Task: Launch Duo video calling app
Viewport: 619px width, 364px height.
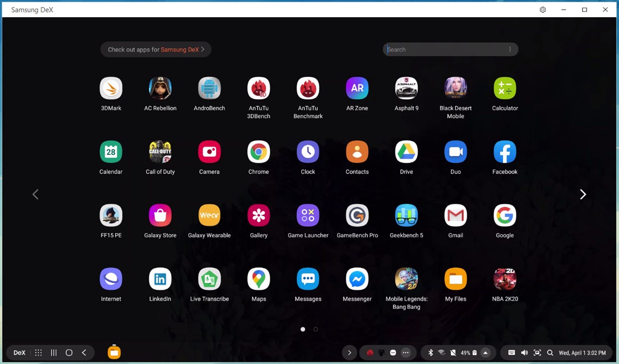Action: coord(456,152)
